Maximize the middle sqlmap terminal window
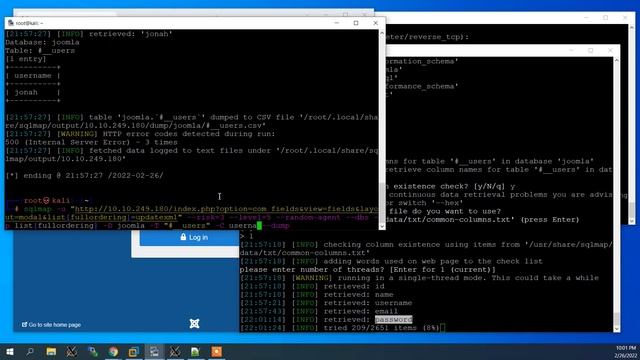 (x=591, y=50)
